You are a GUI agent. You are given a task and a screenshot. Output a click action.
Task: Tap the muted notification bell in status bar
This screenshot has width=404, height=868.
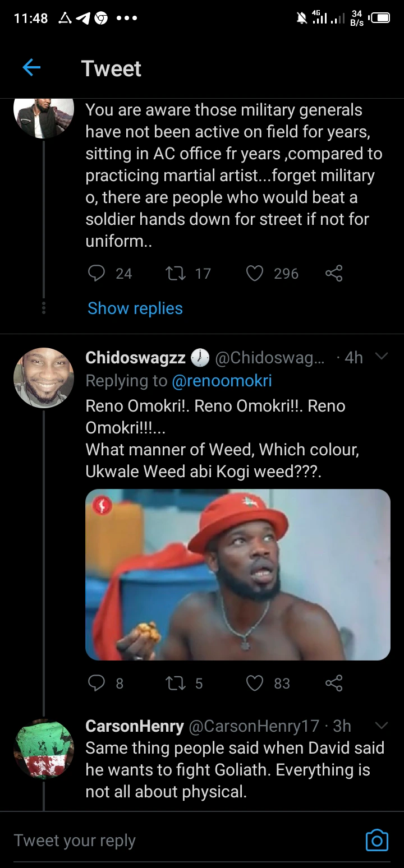pos(302,19)
